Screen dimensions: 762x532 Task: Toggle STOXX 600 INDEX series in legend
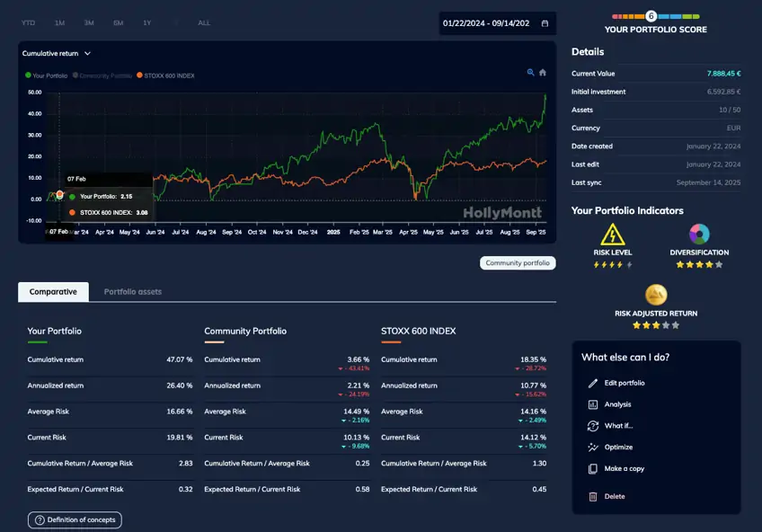pyautogui.click(x=165, y=75)
